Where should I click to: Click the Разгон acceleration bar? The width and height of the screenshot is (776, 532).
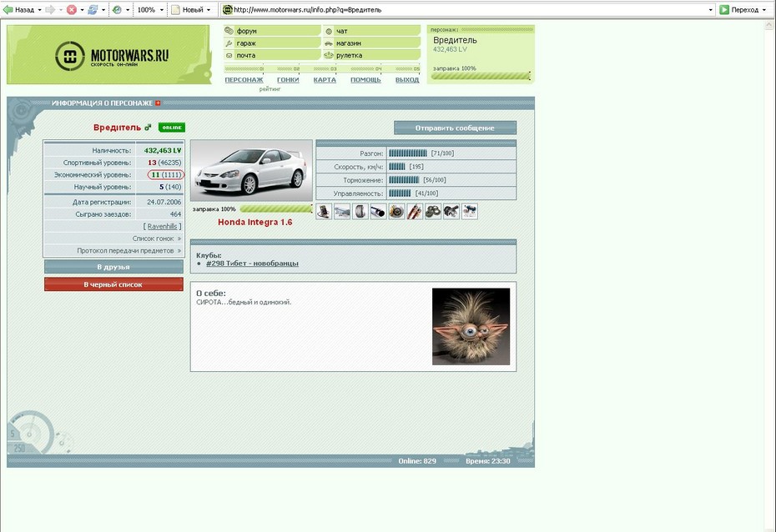[408, 153]
